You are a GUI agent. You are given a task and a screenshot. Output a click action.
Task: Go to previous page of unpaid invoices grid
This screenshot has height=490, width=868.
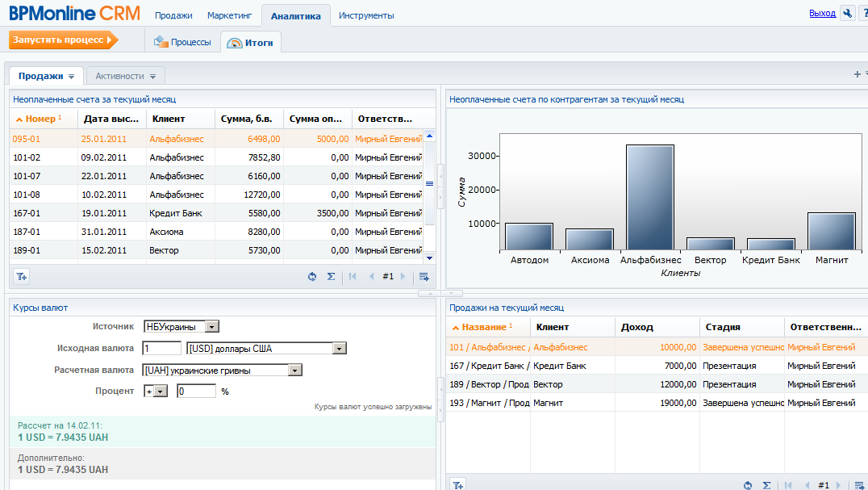pyautogui.click(x=371, y=277)
